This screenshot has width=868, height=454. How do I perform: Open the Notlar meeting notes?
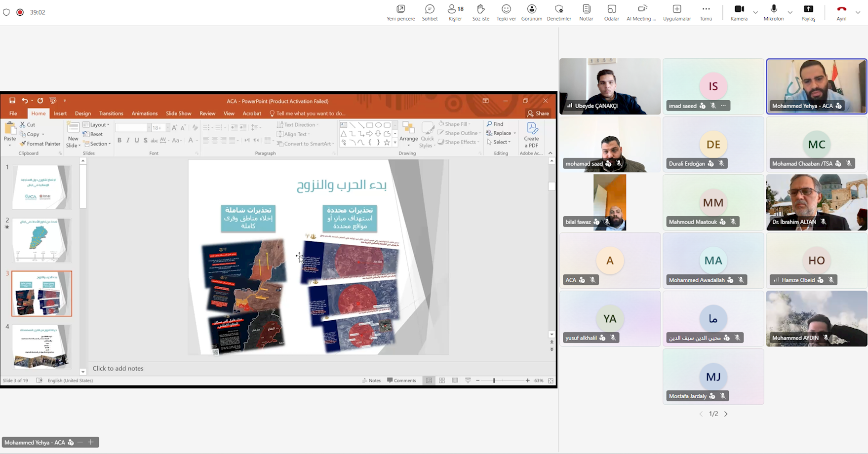[x=586, y=13]
